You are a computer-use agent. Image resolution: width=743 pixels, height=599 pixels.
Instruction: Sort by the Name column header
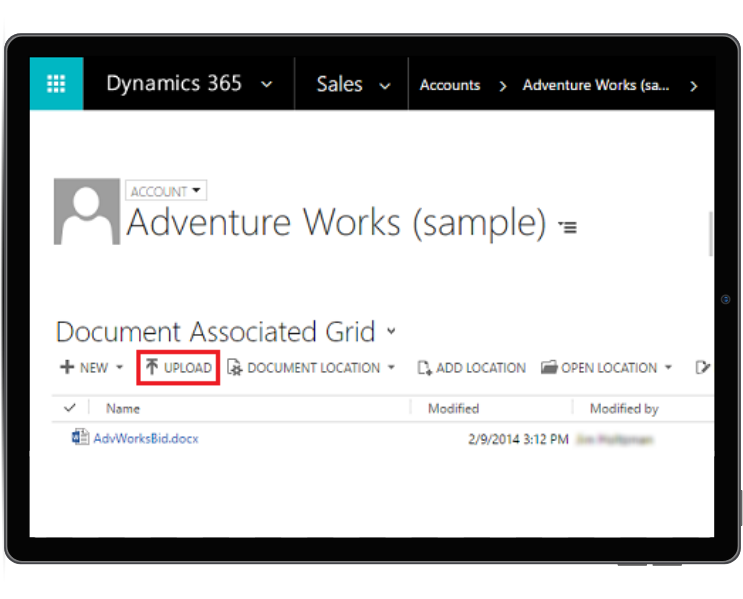coord(123,408)
